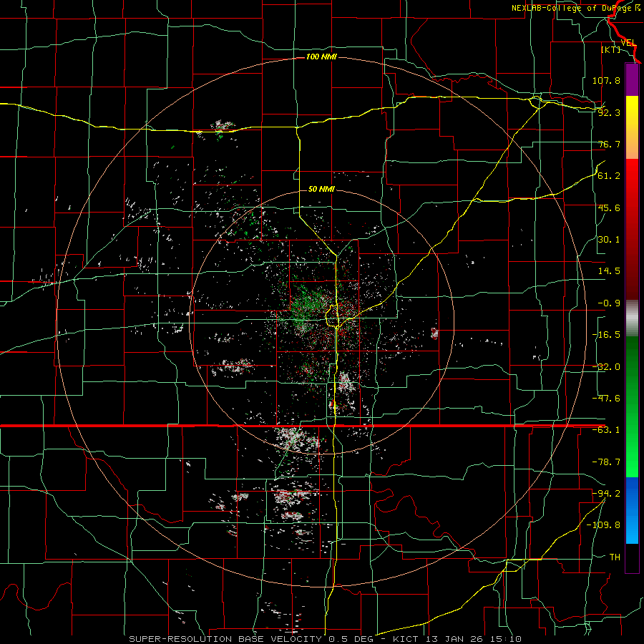Select the 30.1 legend value
This screenshot has height=644, width=644.
pyautogui.click(x=609, y=240)
